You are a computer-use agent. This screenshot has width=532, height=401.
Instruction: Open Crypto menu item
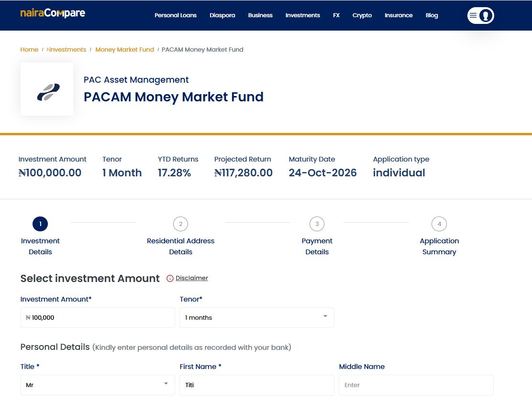coord(362,15)
